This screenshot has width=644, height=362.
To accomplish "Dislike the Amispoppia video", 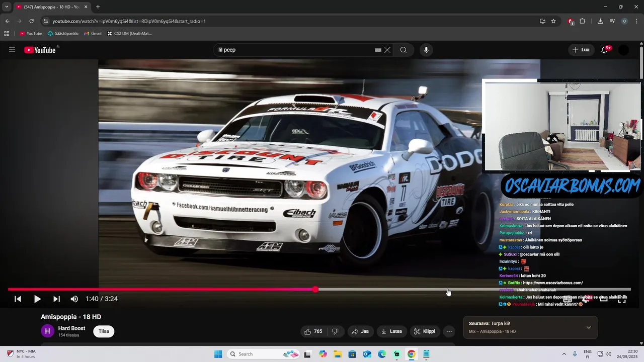I will point(335,331).
